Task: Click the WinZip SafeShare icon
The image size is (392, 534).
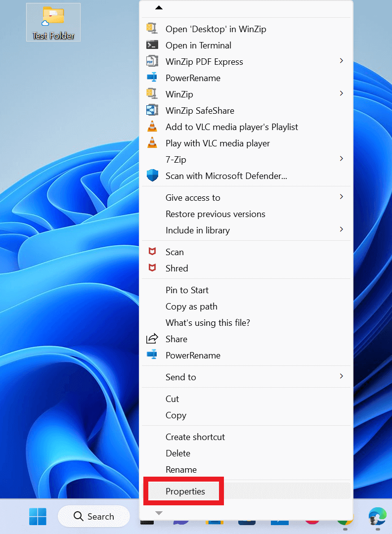Action: [152, 110]
